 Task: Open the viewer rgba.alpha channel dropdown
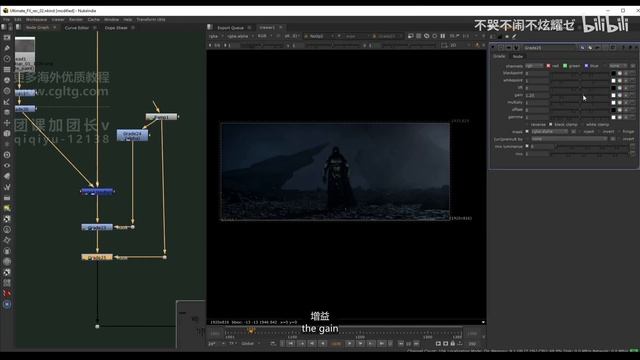click(240, 36)
